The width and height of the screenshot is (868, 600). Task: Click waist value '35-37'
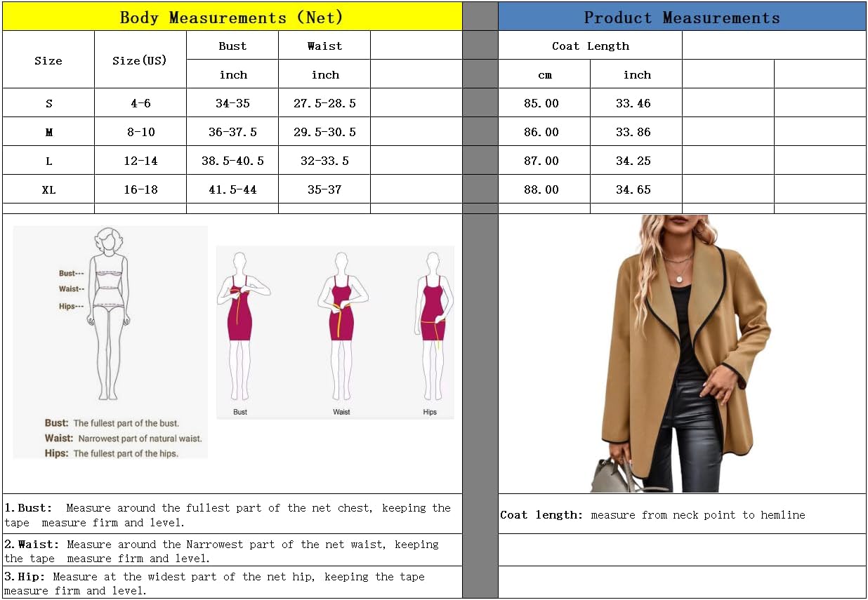[324, 189]
